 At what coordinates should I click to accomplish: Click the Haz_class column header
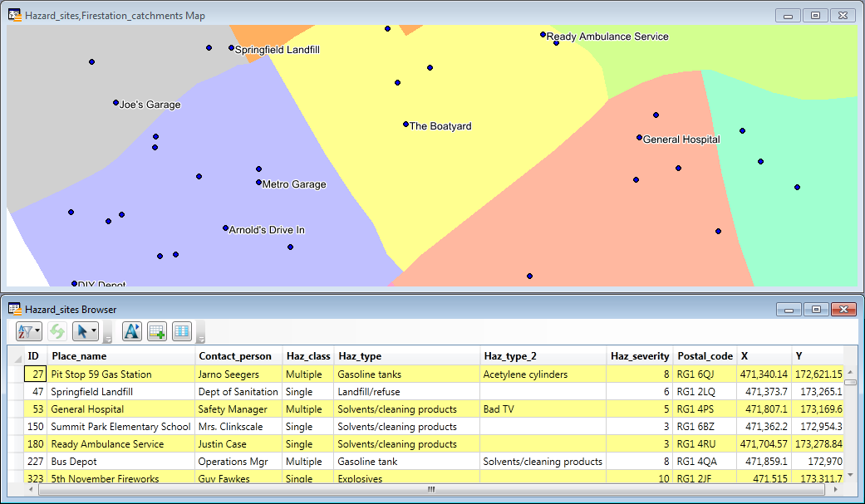(x=307, y=356)
